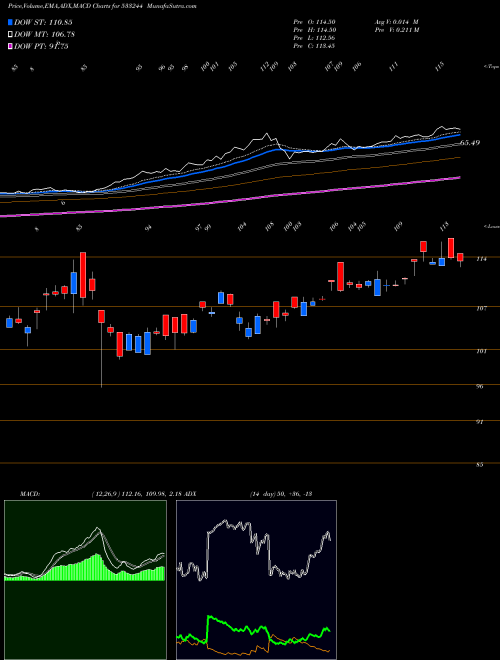Click the 114 price axis label
Image resolution: width=500 pixels, height=660 pixels.
(x=481, y=259)
